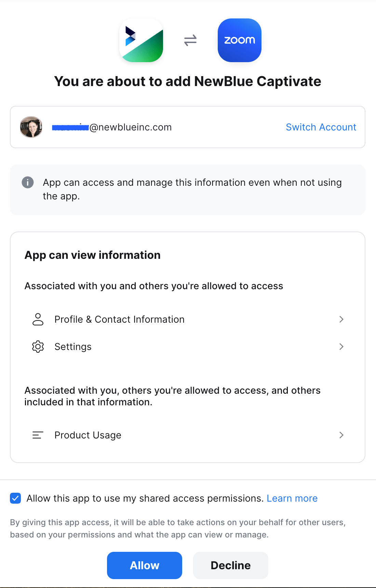This screenshot has width=376, height=588.
Task: Click the Product Usage lines icon
Action: pyautogui.click(x=38, y=435)
